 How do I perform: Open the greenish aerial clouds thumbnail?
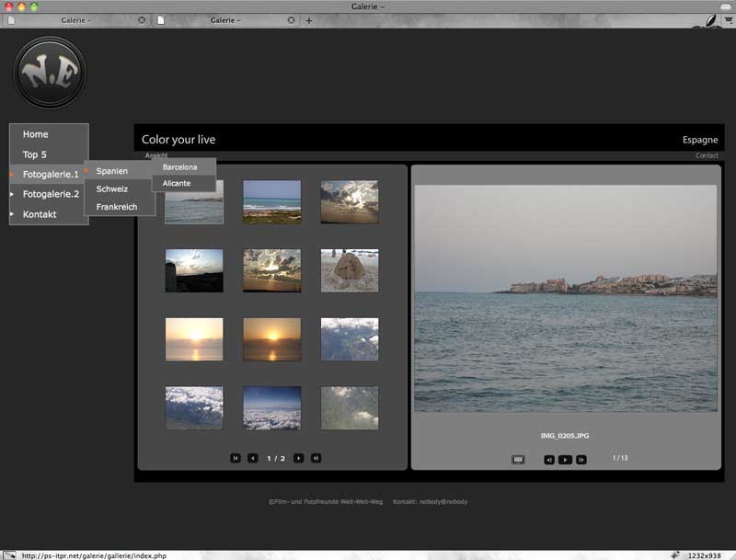(350, 408)
